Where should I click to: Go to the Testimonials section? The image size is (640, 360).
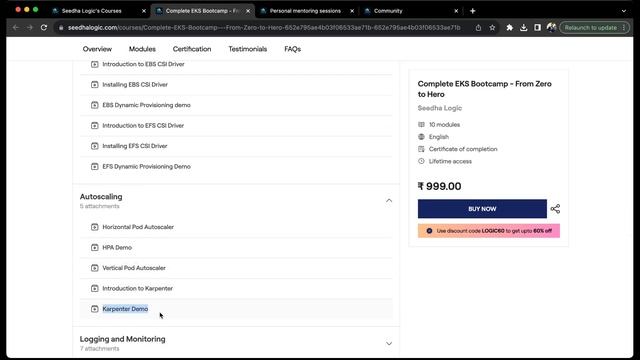tap(248, 49)
